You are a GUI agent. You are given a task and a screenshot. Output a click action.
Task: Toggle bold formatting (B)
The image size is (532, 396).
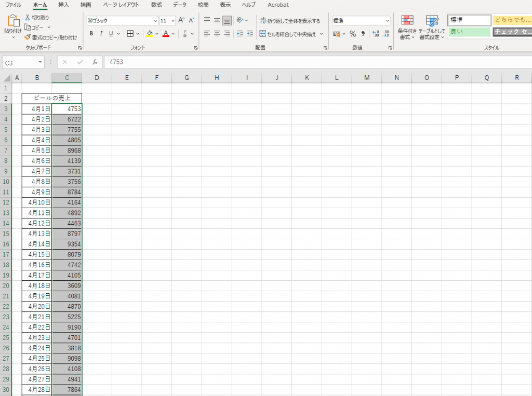91,34
